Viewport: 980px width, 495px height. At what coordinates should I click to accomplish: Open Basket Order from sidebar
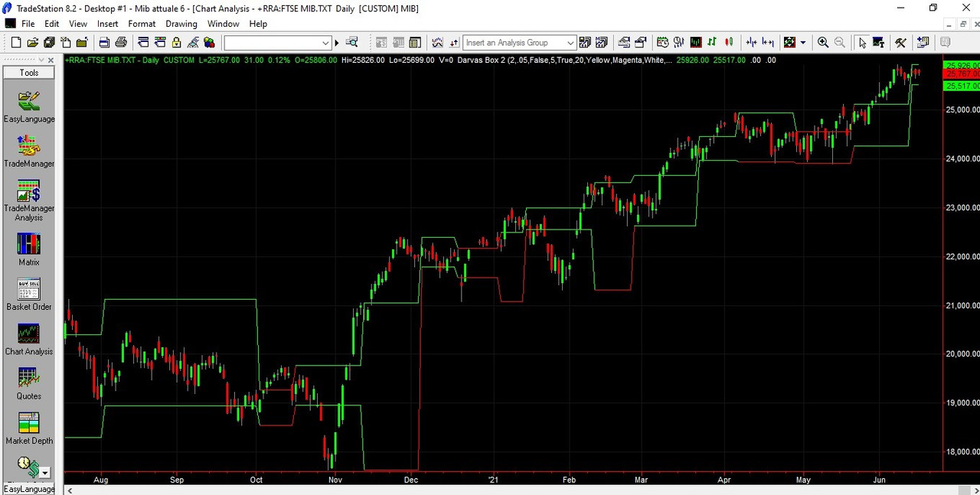tap(28, 289)
